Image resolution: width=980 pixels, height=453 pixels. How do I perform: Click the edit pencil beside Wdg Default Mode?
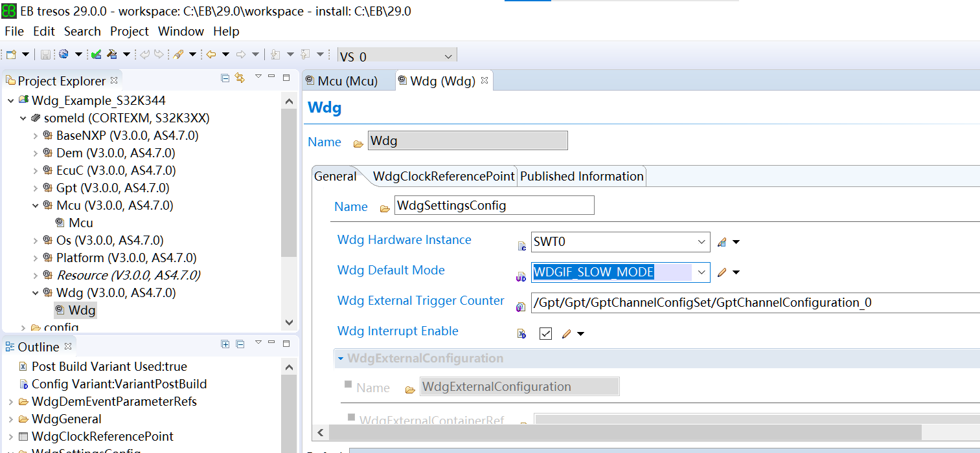[722, 272]
